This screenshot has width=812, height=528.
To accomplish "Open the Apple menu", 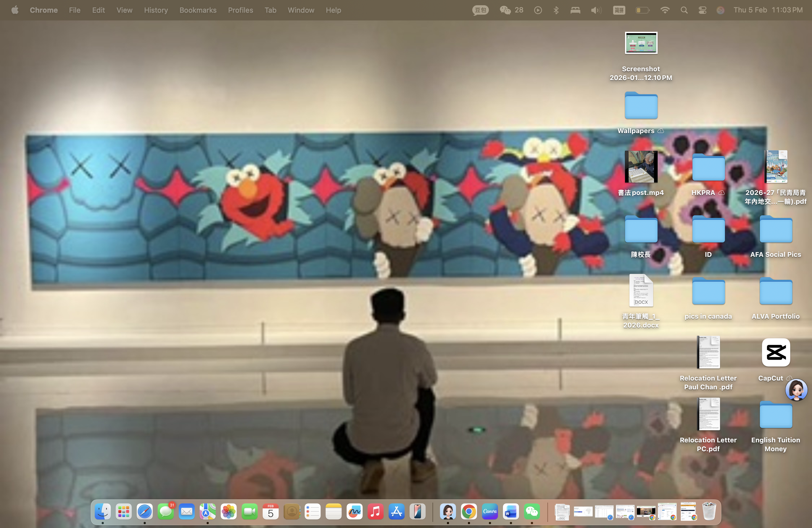I will click(15, 10).
